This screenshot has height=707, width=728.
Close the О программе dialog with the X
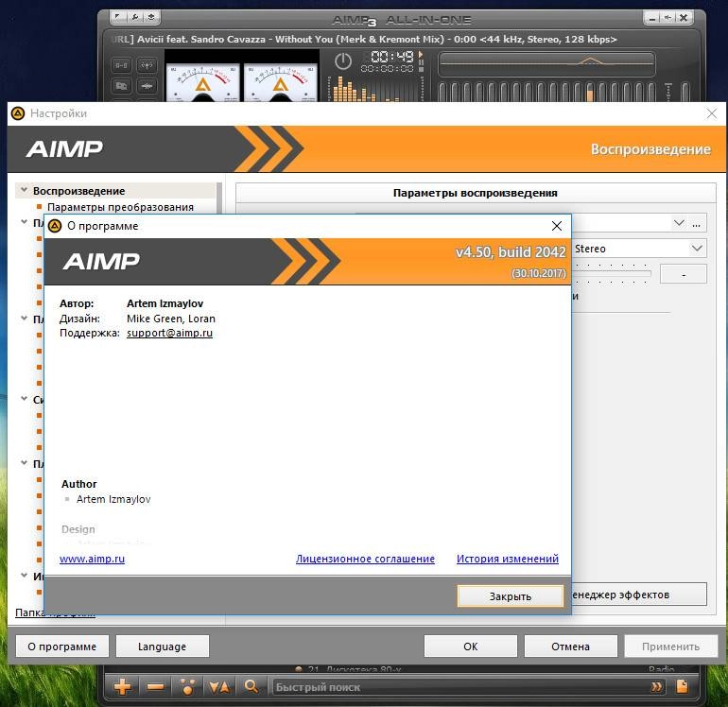coord(557,226)
